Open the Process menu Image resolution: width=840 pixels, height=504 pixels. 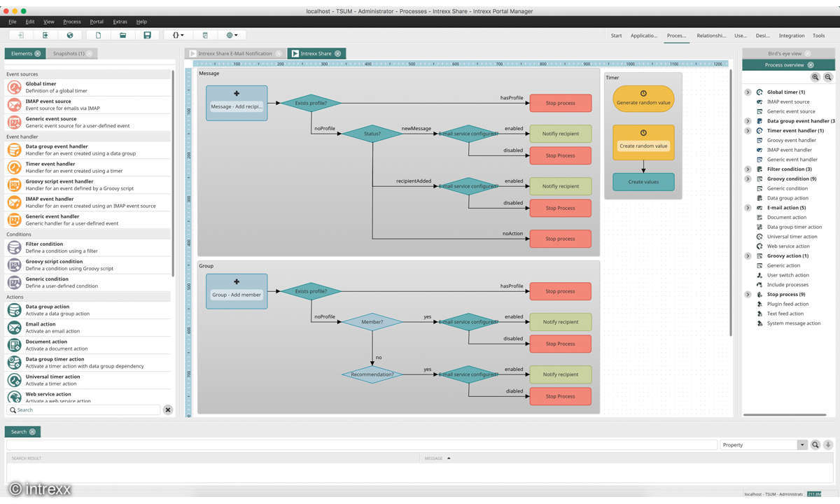72,22
